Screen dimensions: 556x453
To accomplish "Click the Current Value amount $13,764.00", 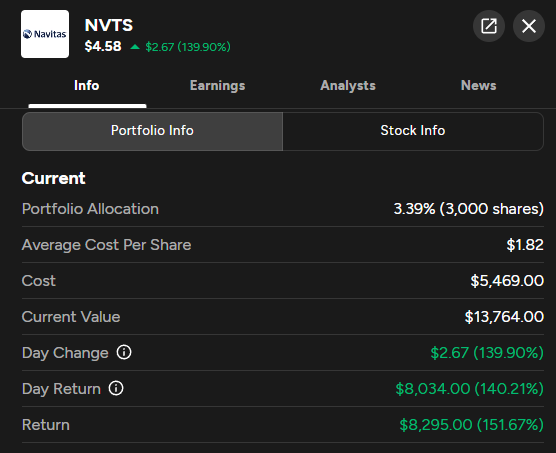I will (x=504, y=317).
